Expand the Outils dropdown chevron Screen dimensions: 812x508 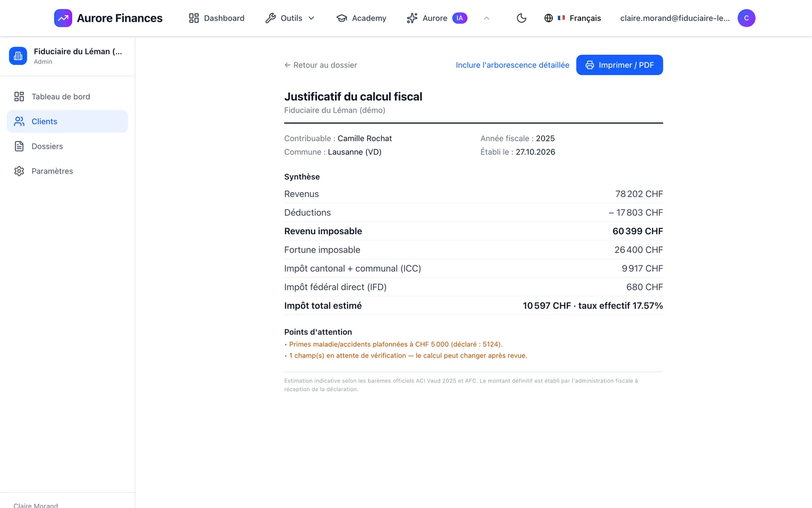pyautogui.click(x=312, y=18)
